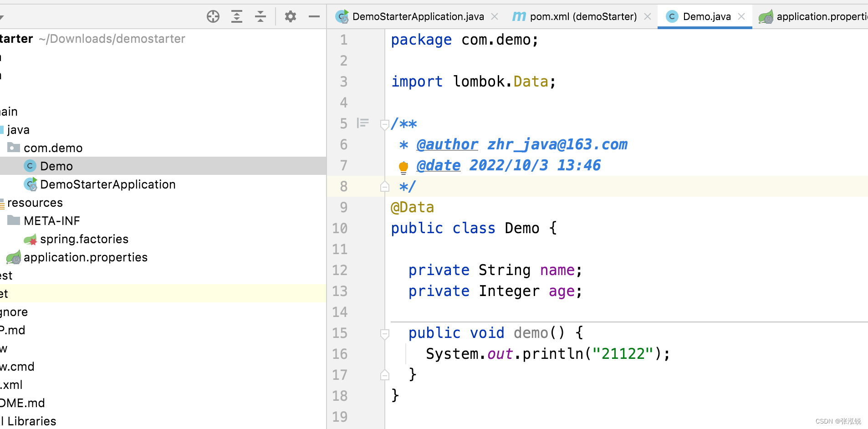Close the DemoStarterApplication.java tab
Viewport: 868px width, 429px height.
click(x=495, y=17)
